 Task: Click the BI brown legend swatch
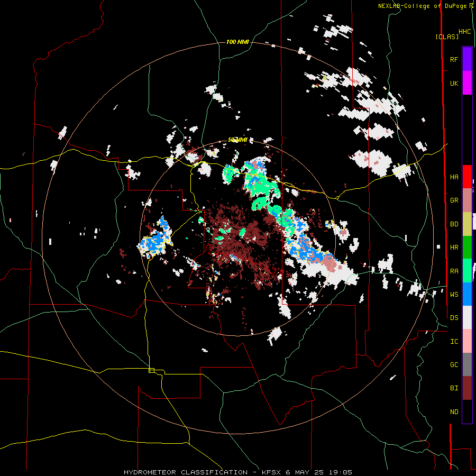tap(467, 388)
